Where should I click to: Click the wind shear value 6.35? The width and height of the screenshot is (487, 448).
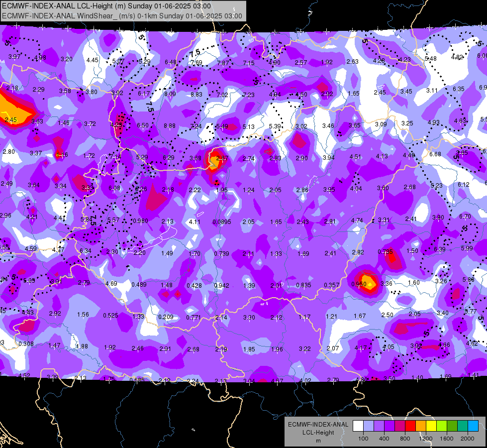[x=459, y=89]
